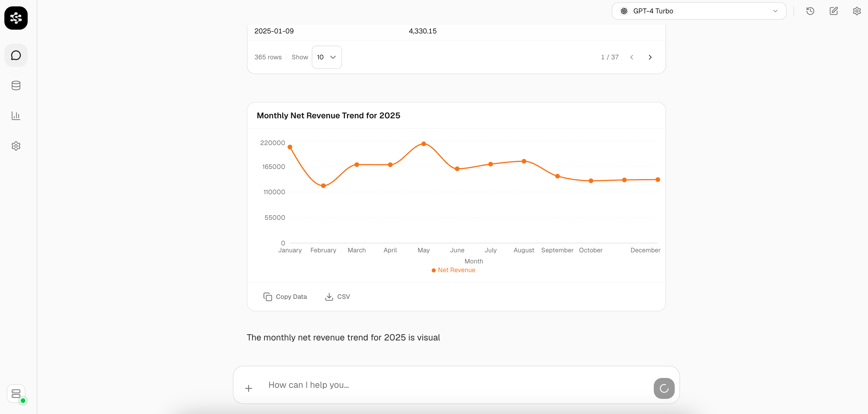Screen dimensions: 868x414
Task: Click the app logo icon
Action: pos(16,18)
